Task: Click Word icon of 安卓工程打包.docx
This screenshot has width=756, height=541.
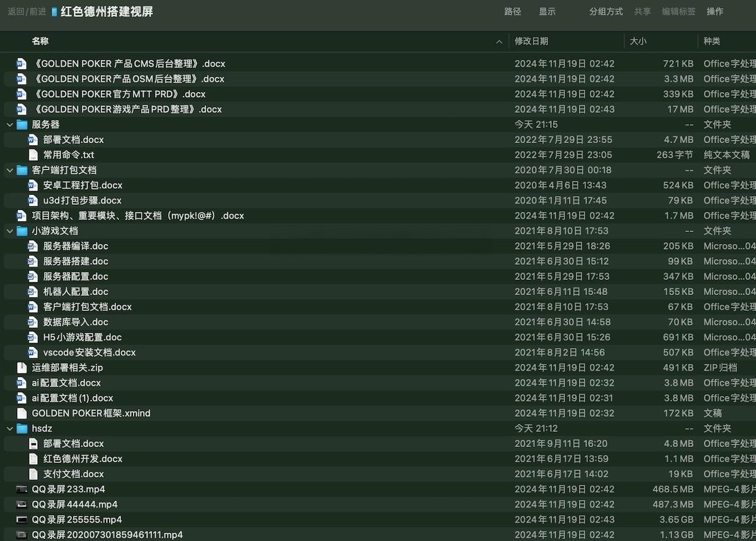Action: pos(33,185)
